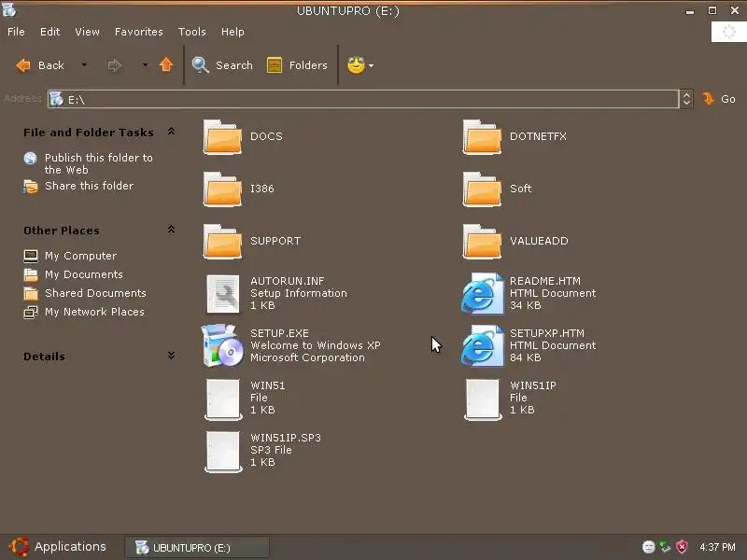The width and height of the screenshot is (747, 560).
Task: Select the I386 folder icon
Action: (222, 189)
